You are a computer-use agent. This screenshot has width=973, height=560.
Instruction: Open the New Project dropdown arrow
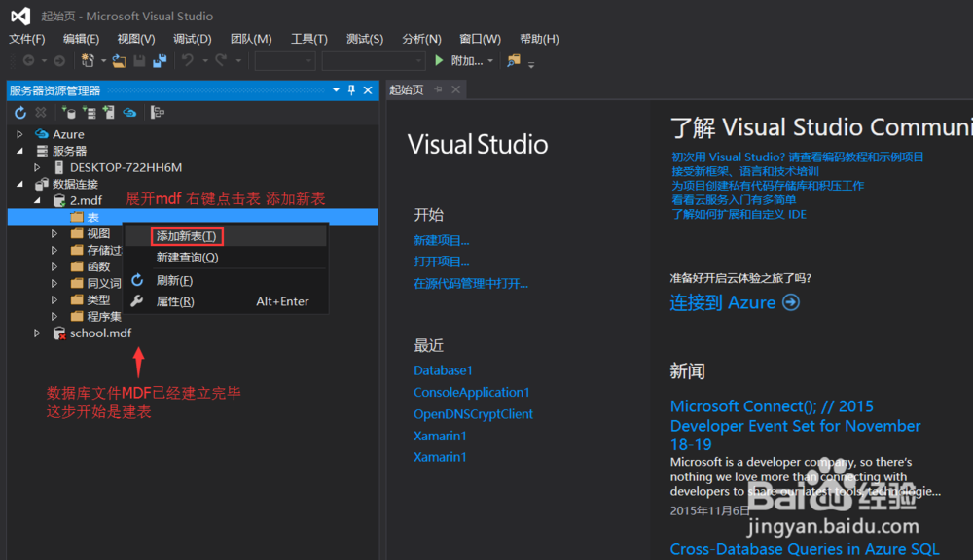(103, 61)
